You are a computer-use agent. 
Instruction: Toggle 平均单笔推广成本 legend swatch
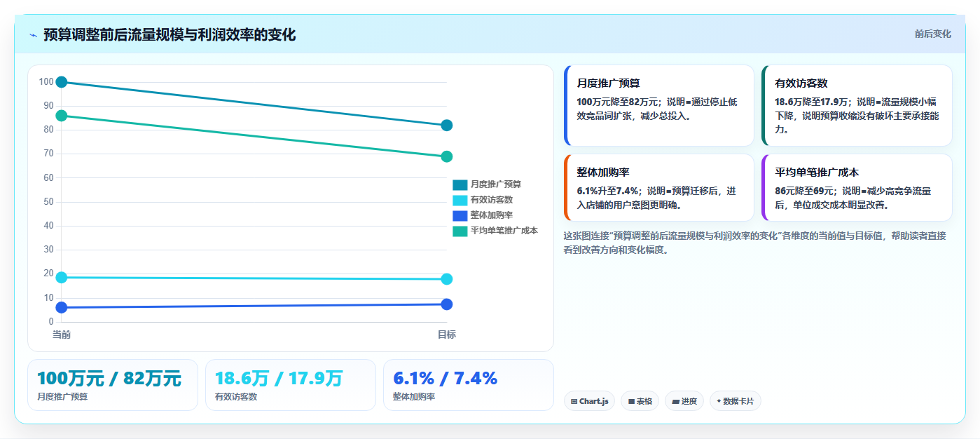[460, 231]
